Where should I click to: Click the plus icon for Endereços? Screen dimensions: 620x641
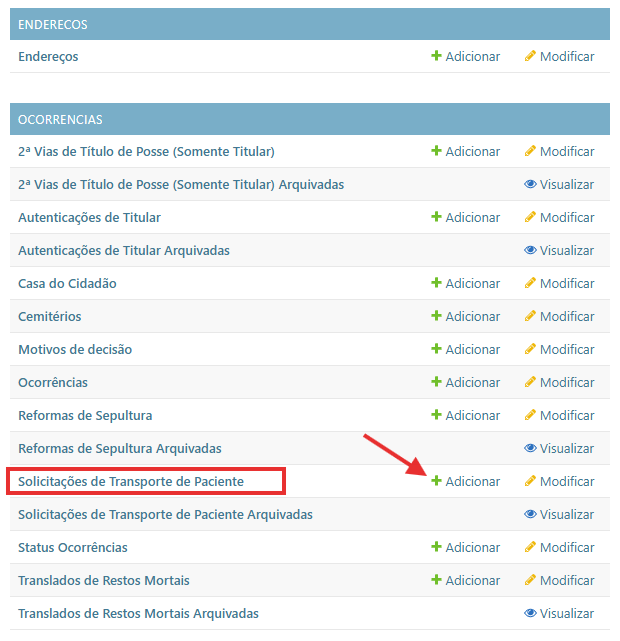pos(436,57)
